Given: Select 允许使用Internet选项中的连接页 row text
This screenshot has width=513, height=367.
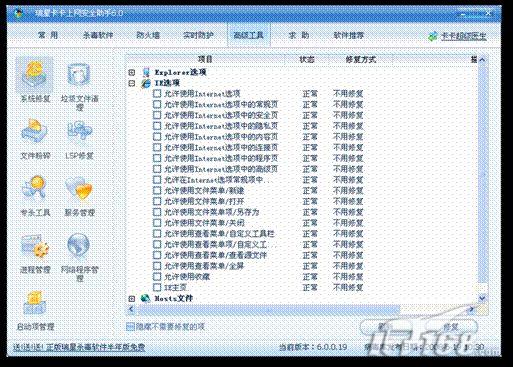Looking at the screenshot, I should point(221,147).
